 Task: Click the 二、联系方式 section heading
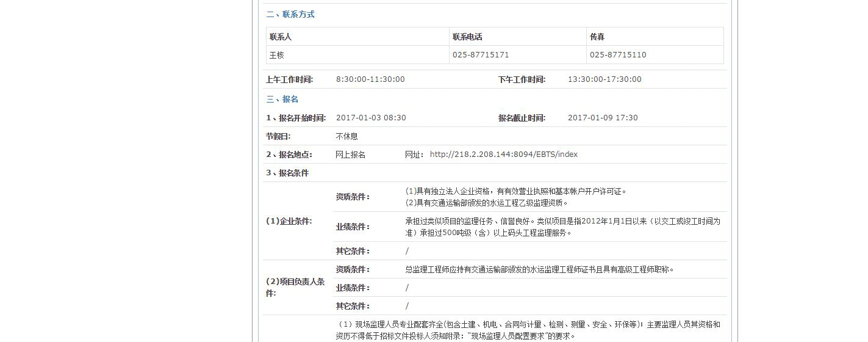point(290,15)
